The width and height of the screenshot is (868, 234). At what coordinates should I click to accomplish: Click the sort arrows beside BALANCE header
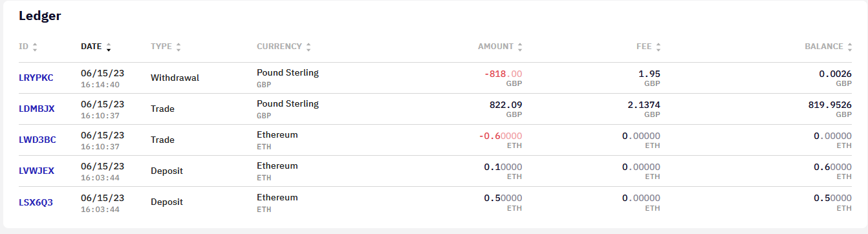pos(850,47)
